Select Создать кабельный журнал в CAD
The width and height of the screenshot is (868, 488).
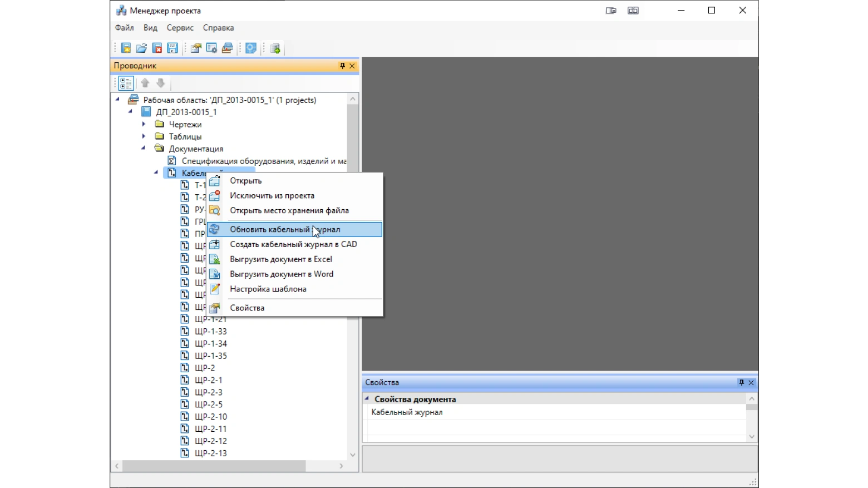[295, 244]
